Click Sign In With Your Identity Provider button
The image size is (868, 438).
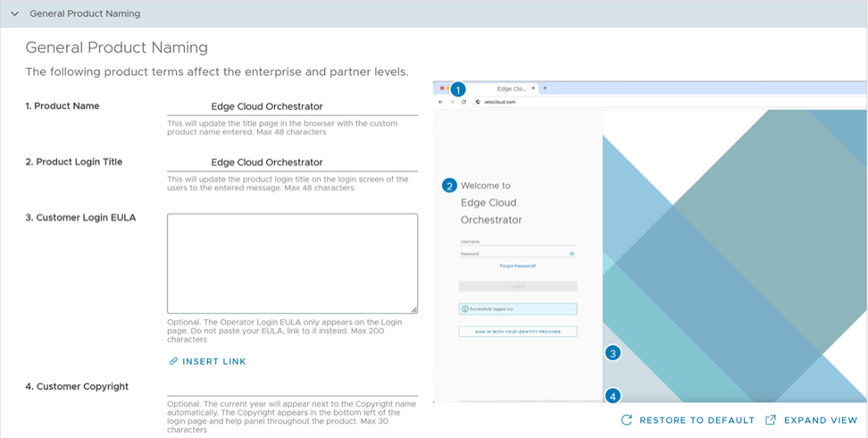point(518,332)
